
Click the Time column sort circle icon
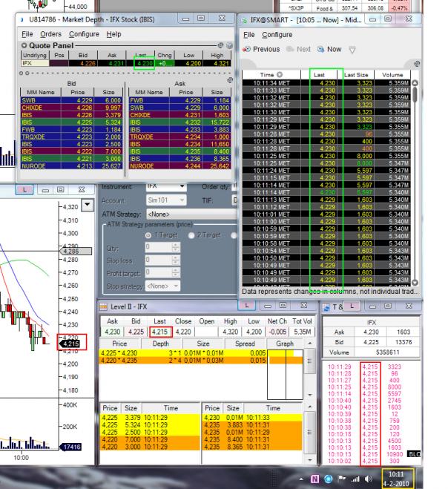click(280, 74)
